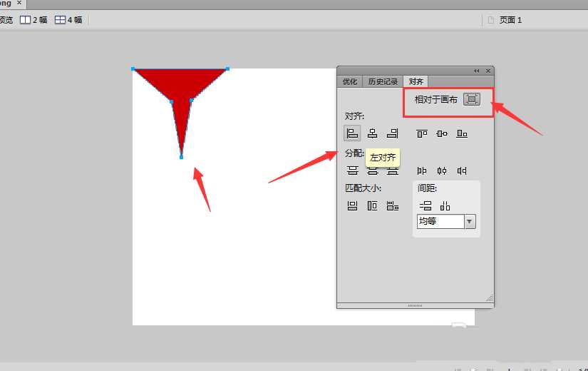Select the 2 幅 preview view
This screenshot has height=371, width=588.
[x=33, y=20]
